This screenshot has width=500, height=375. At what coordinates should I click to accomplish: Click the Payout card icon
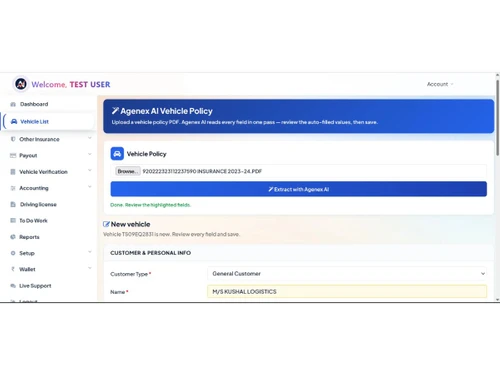tap(13, 155)
